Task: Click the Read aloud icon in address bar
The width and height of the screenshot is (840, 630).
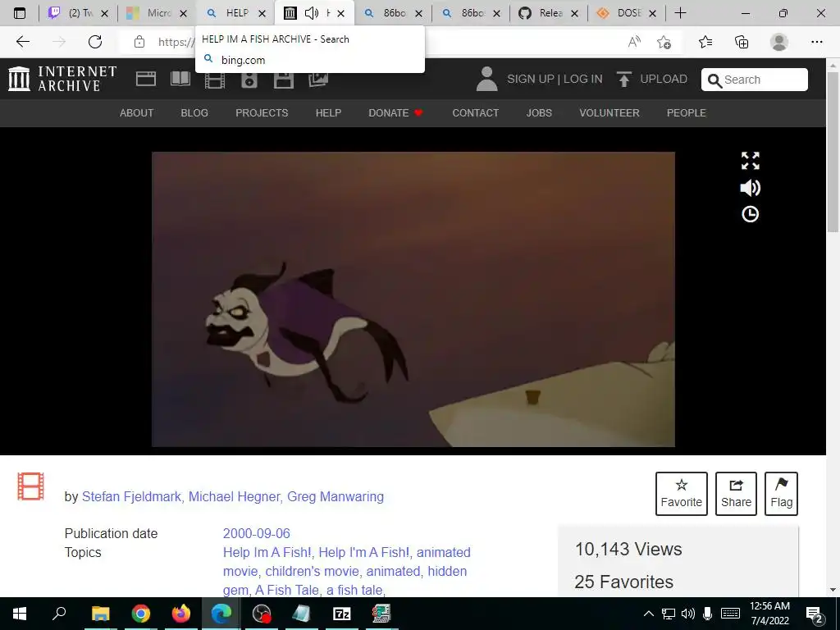Action: tap(634, 42)
